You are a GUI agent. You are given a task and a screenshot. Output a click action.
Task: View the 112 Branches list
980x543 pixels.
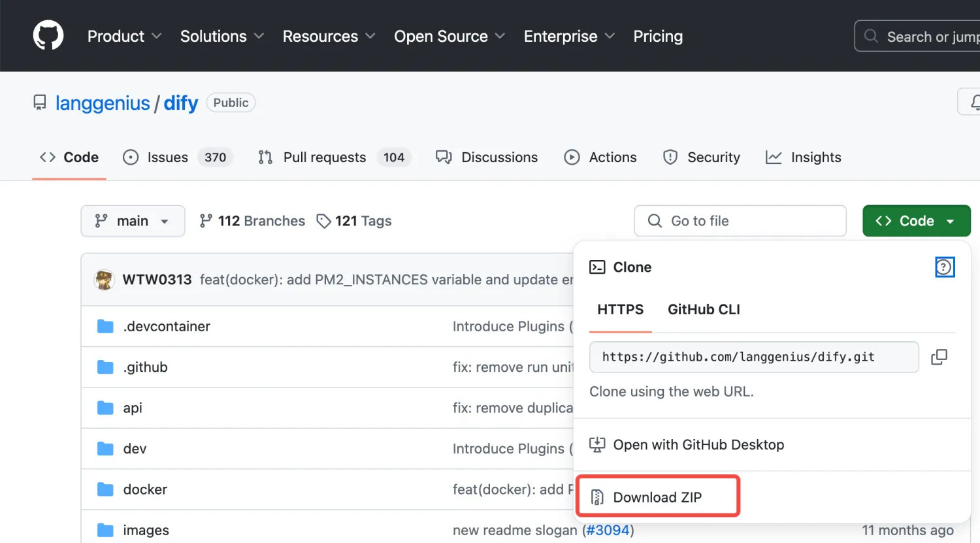252,221
